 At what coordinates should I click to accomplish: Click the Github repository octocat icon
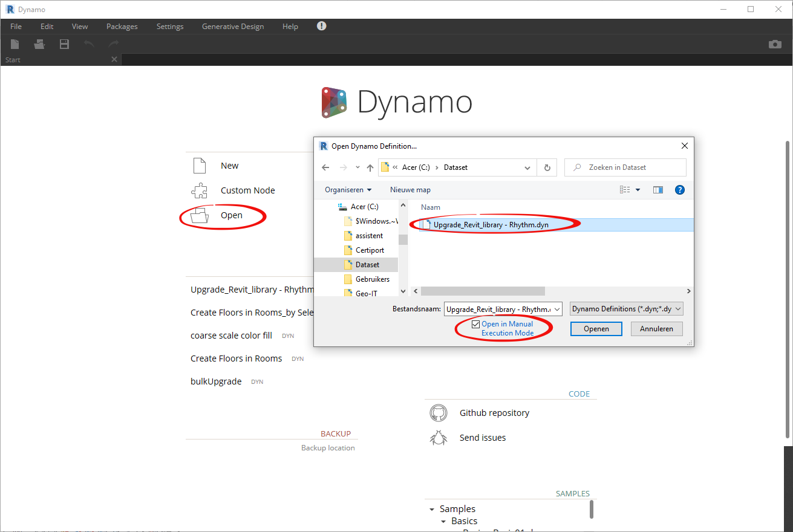tap(439, 413)
